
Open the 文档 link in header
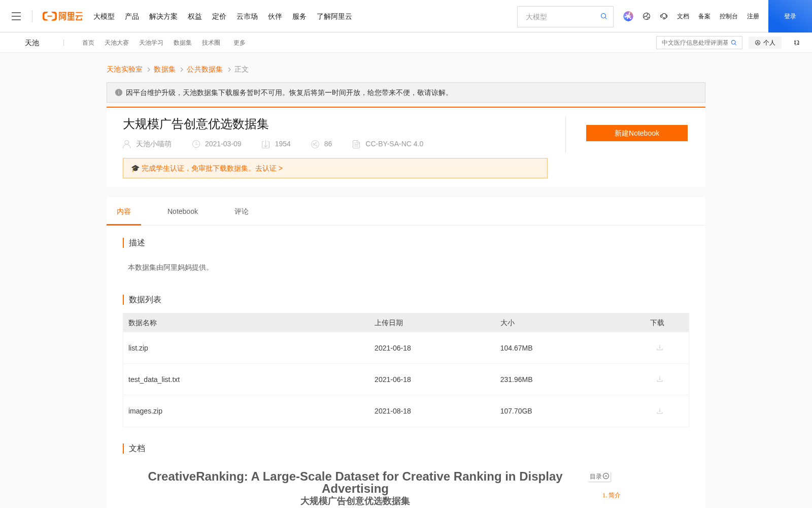coord(683,16)
